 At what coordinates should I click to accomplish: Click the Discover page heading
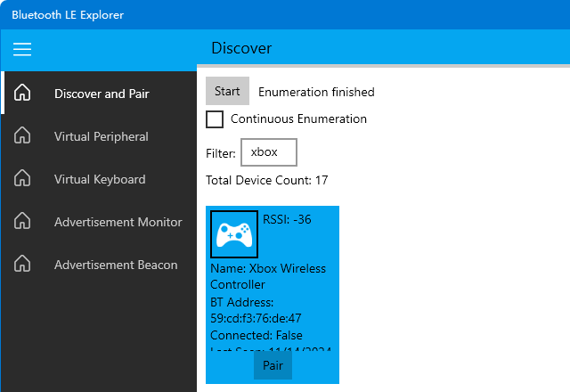[x=241, y=48]
